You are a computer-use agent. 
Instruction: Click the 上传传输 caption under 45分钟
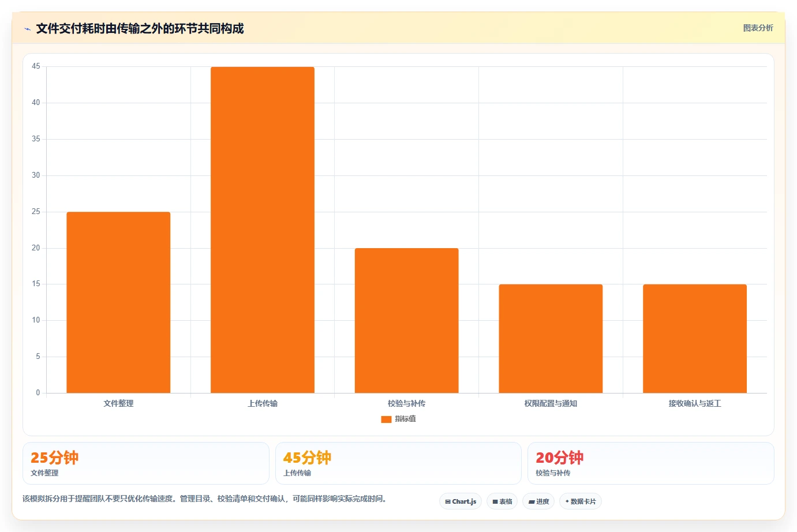coord(297,473)
